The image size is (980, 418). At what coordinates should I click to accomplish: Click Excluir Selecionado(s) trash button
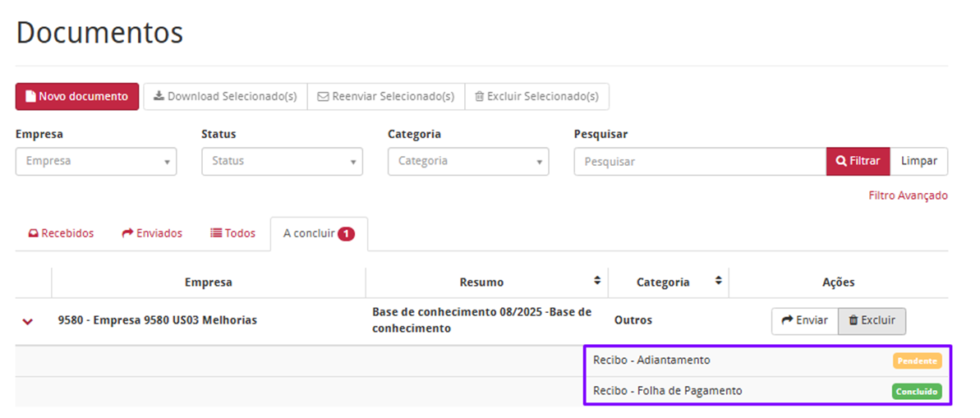(x=536, y=96)
